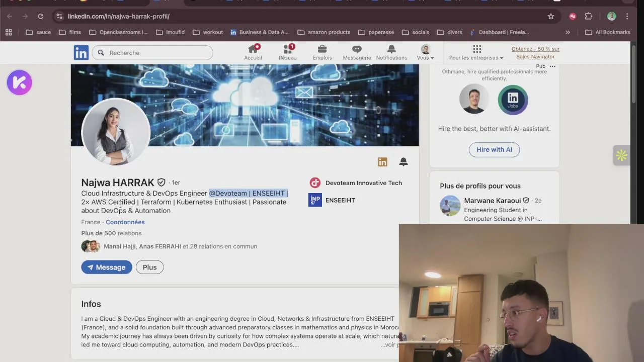Bookmark this page with the star icon
Image resolution: width=644 pixels, height=362 pixels.
[551, 16]
